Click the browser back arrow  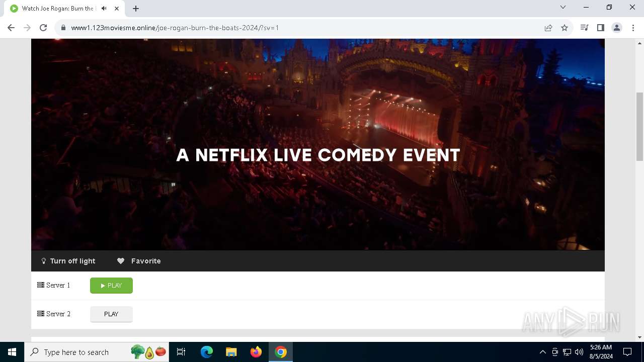coord(11,28)
